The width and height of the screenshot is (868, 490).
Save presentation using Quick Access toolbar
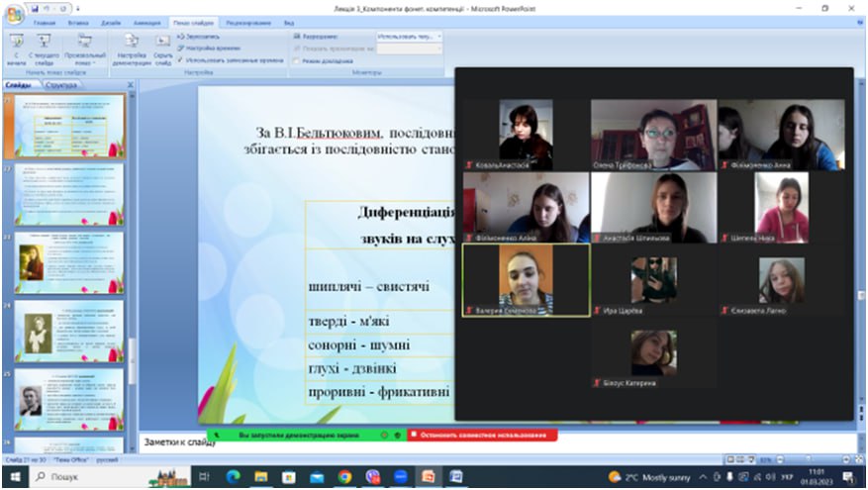(33, 7)
